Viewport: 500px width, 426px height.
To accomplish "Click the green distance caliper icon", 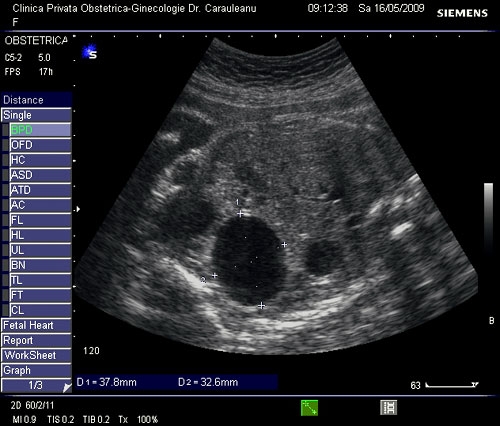I will point(309,408).
